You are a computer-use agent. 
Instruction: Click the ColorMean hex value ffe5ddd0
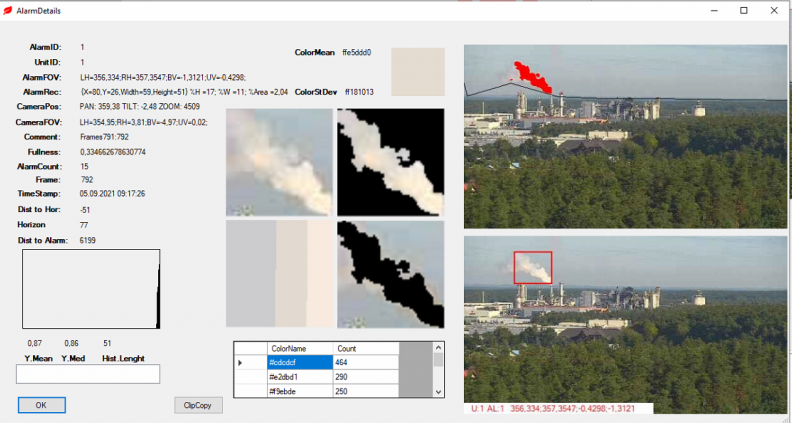pos(357,52)
